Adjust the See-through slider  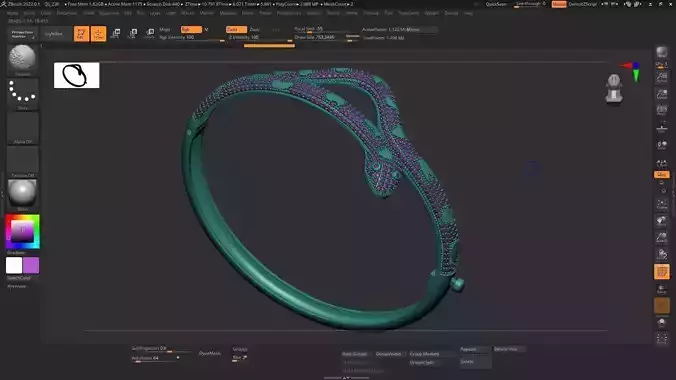click(x=531, y=4)
